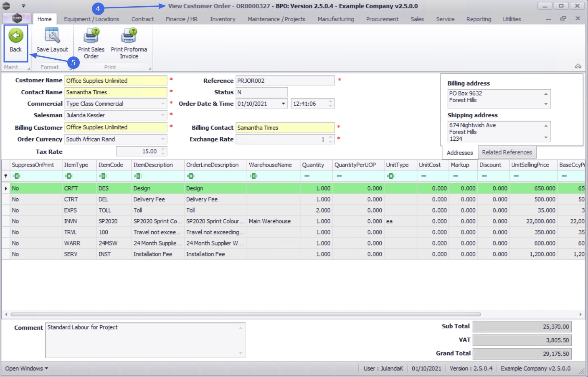Click the SuppressOnPrint filter condition icon
Image resolution: width=588 pixels, height=377 pixels.
click(x=17, y=176)
